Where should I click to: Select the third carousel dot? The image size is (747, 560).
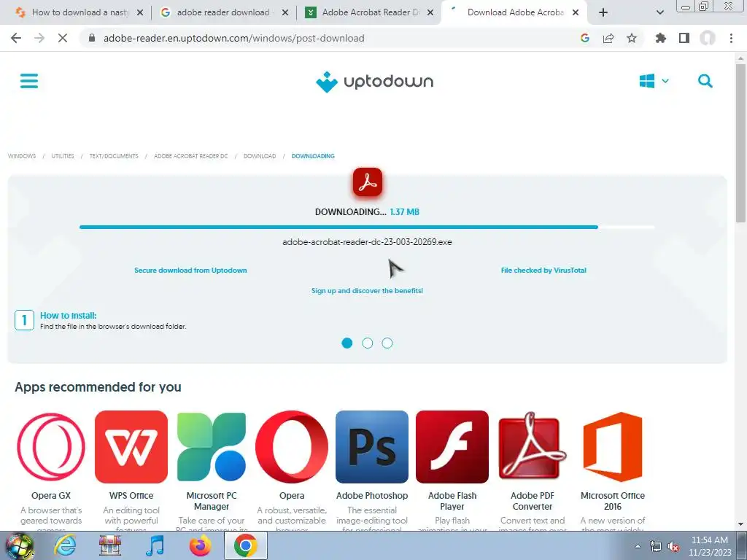point(387,343)
